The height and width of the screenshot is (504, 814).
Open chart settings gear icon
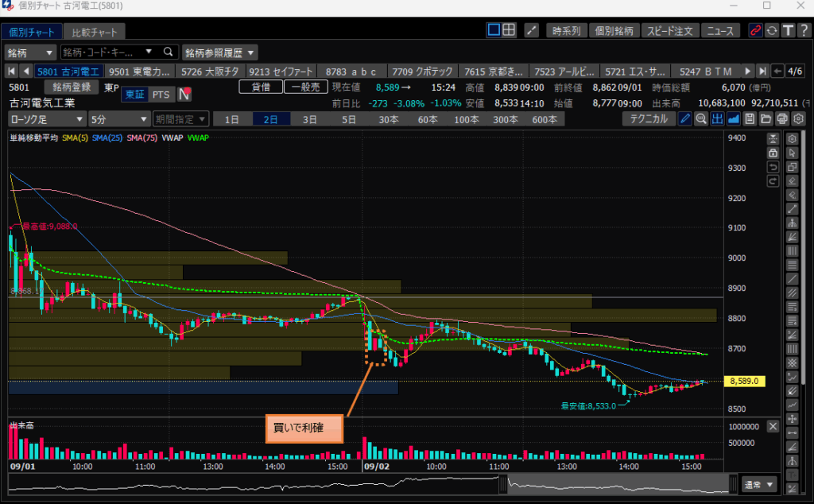tap(798, 119)
